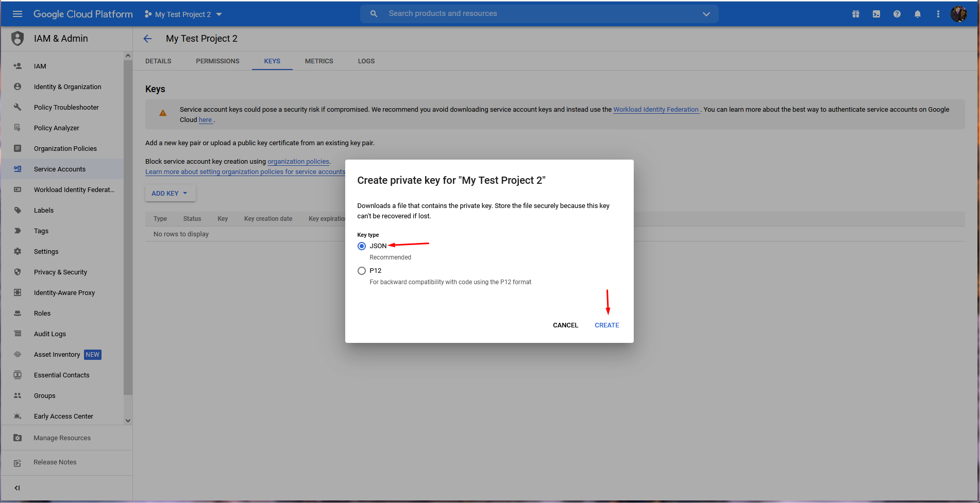Open Cloud Shell terminal icon
The height and width of the screenshot is (503, 980).
point(876,14)
